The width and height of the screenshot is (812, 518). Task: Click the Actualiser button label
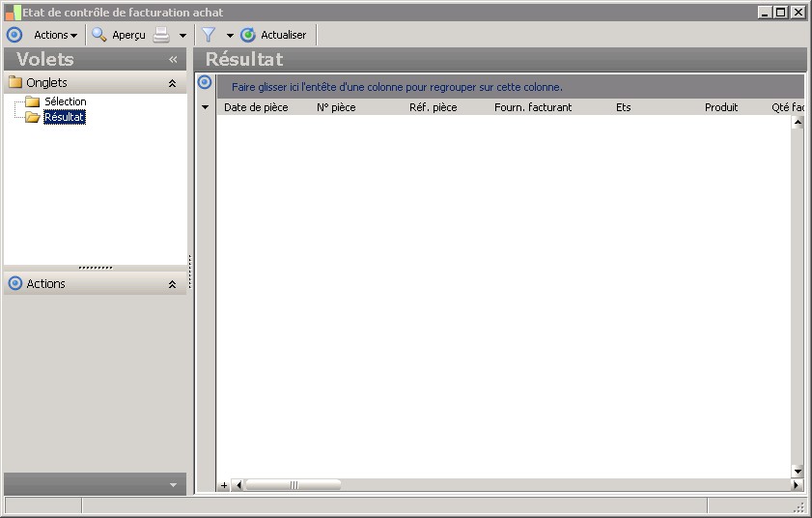[x=283, y=35]
